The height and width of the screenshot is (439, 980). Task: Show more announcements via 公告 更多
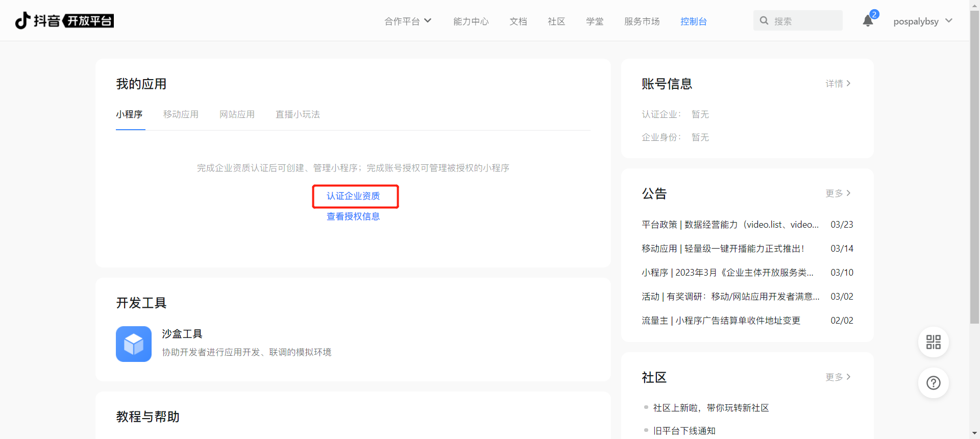pyautogui.click(x=838, y=193)
